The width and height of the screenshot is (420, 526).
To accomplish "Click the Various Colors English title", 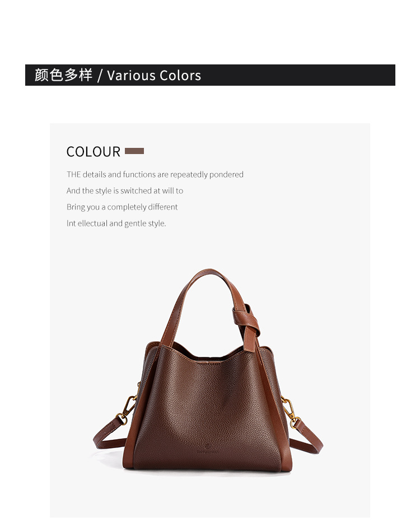I will pyautogui.click(x=154, y=76).
